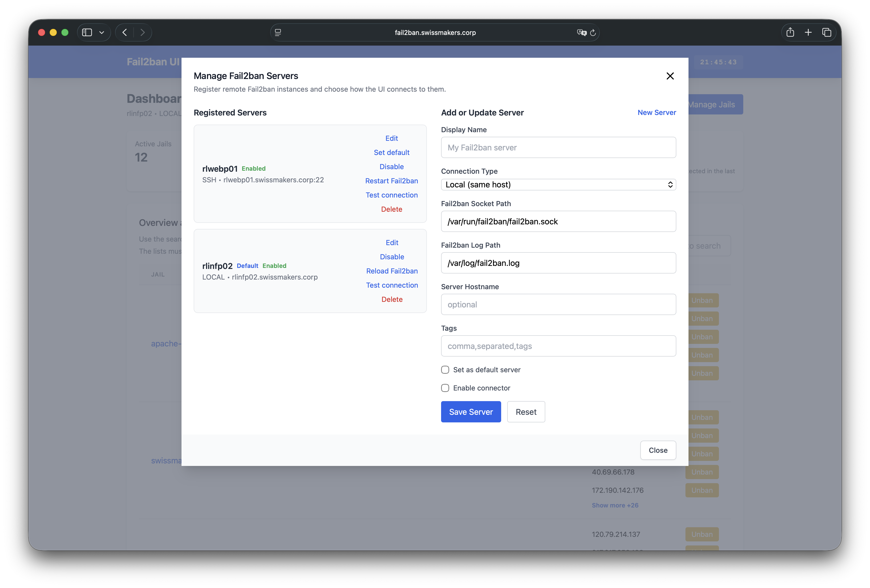The height and width of the screenshot is (588, 870).
Task: Reload the fail2ban.swissmakers.corp page
Action: coord(593,33)
